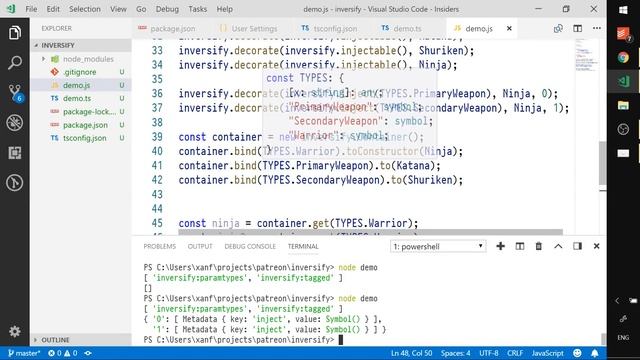Image resolution: width=640 pixels, height=360 pixels.
Task: Click Ln 48, Col 50 in status bar
Action: [411, 353]
